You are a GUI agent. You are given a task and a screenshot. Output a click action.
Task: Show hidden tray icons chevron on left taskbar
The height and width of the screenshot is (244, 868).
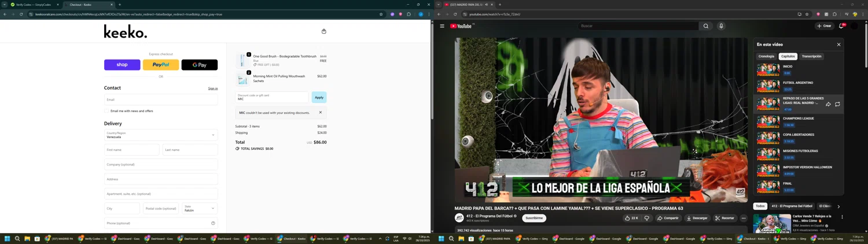point(380,238)
